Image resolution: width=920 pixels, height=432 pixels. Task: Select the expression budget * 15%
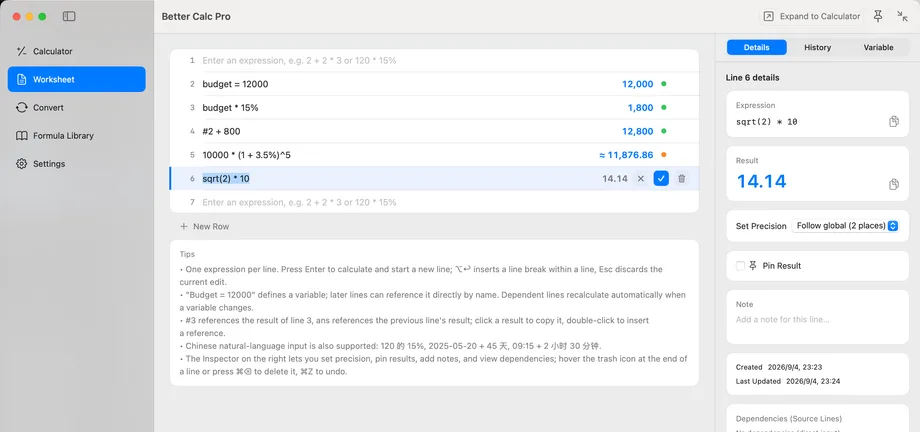[x=231, y=107]
